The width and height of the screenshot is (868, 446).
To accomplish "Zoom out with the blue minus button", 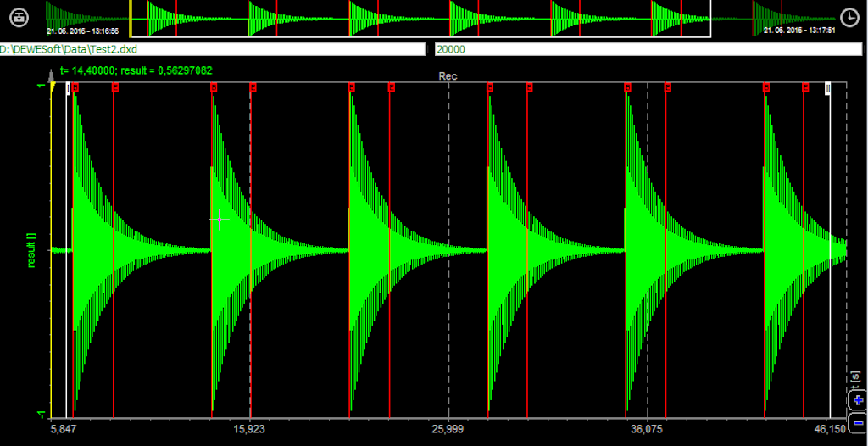I will (x=858, y=422).
